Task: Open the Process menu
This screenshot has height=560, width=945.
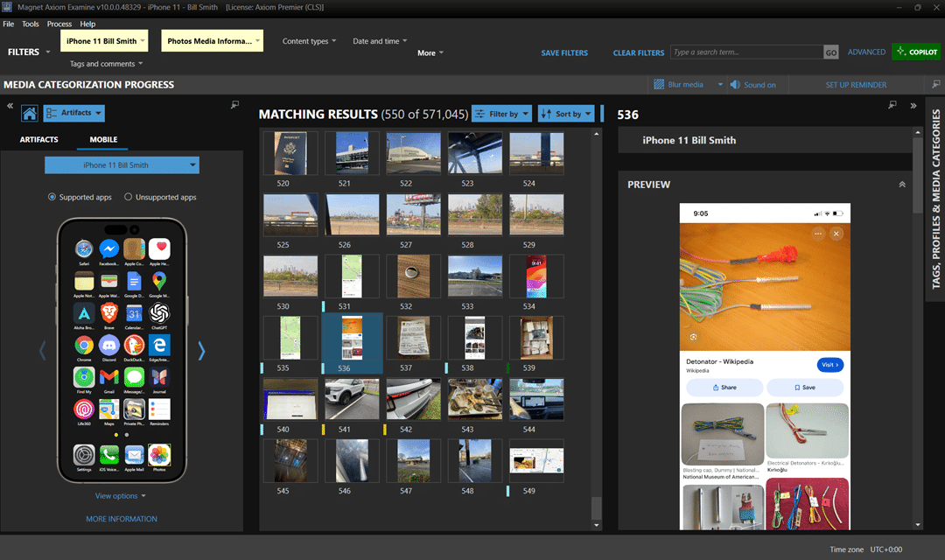Action: (59, 24)
